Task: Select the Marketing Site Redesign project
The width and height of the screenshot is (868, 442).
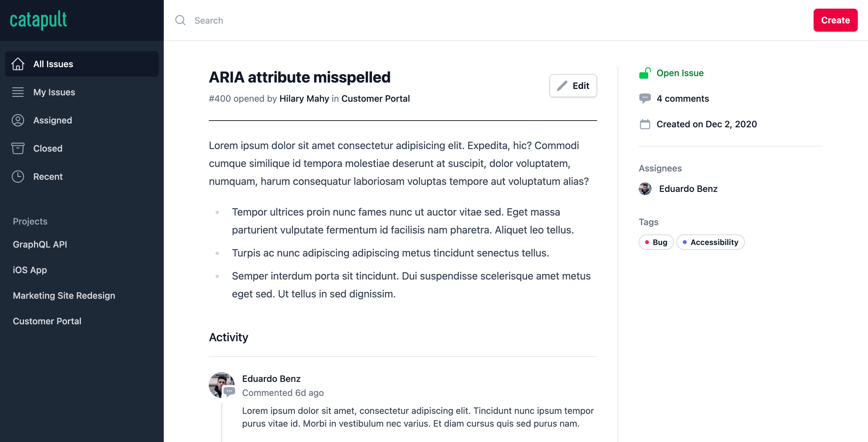Action: pos(64,296)
